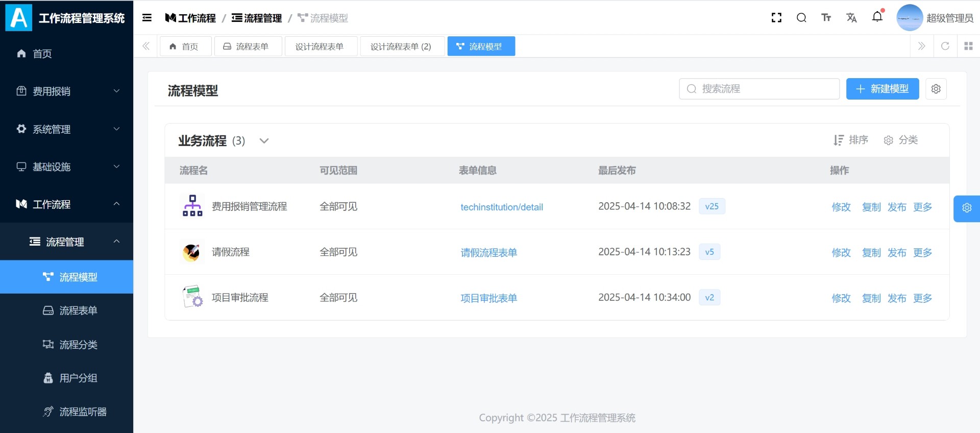This screenshot has width=980, height=433.
Task: Expand the 系统管理 sidebar menu
Action: pos(66,129)
